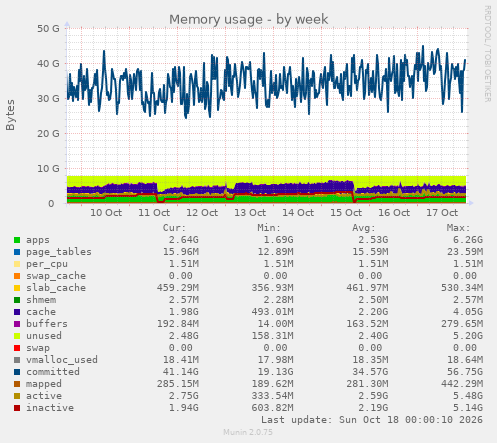Click the slab_cache legend swatch

click(x=17, y=288)
